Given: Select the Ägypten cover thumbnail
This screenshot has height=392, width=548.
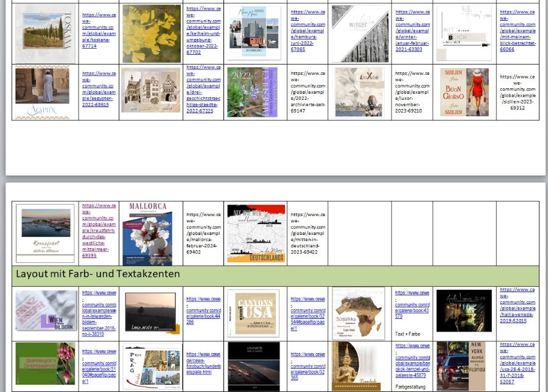Looking at the screenshot, I should coord(42,93).
